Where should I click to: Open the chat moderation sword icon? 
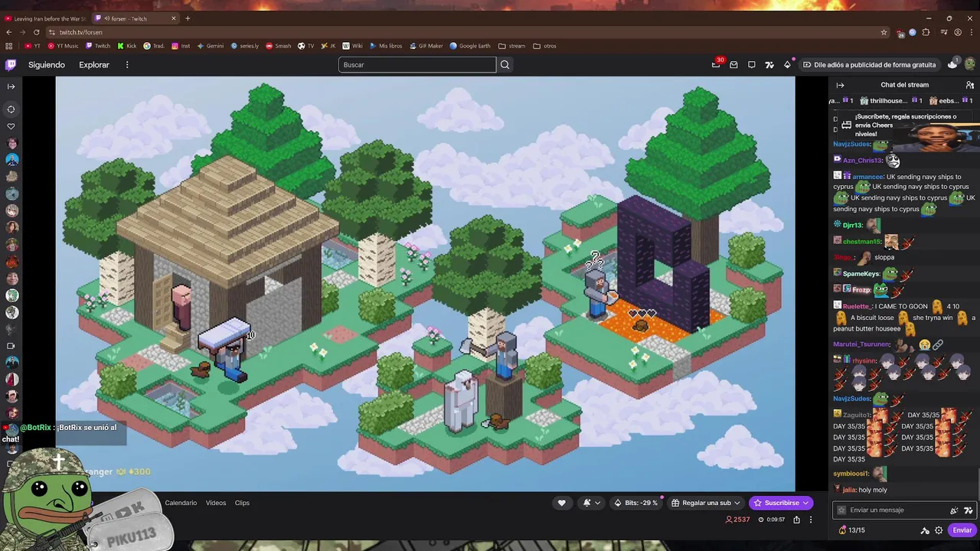click(x=925, y=530)
